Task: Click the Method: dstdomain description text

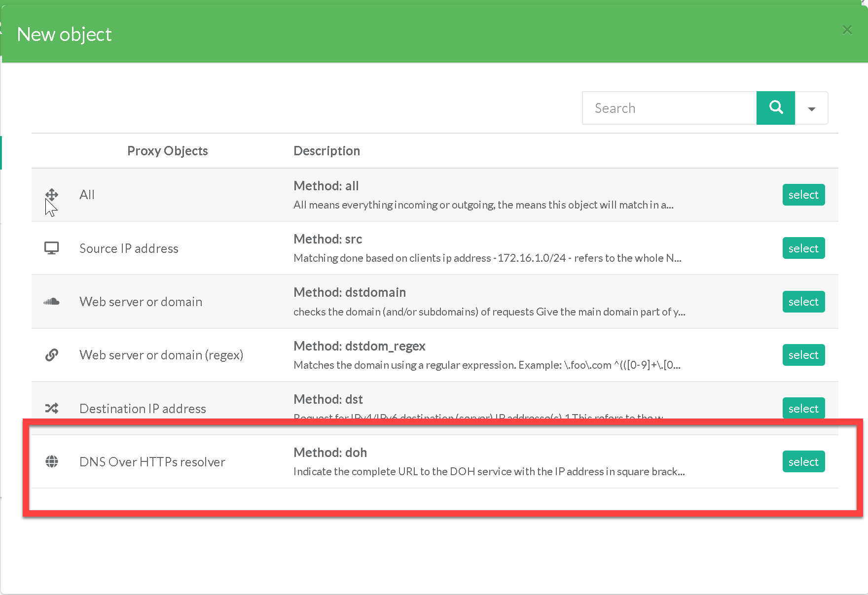Action: [349, 292]
